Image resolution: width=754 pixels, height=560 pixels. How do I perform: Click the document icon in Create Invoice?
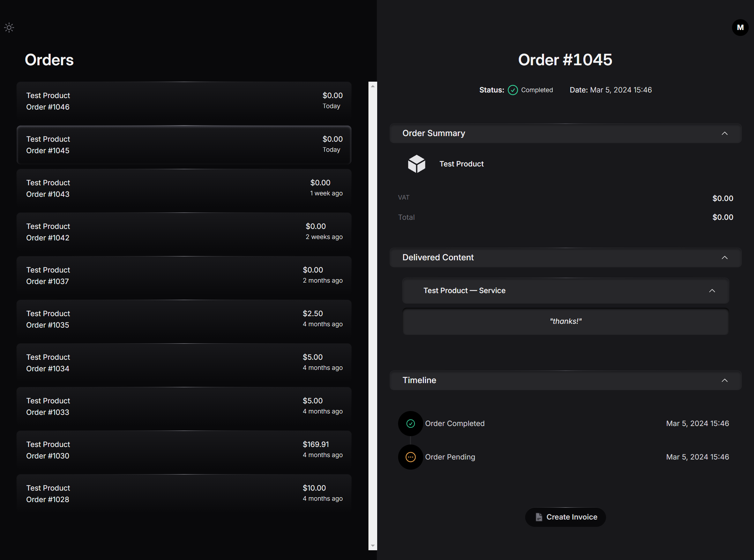pyautogui.click(x=539, y=517)
